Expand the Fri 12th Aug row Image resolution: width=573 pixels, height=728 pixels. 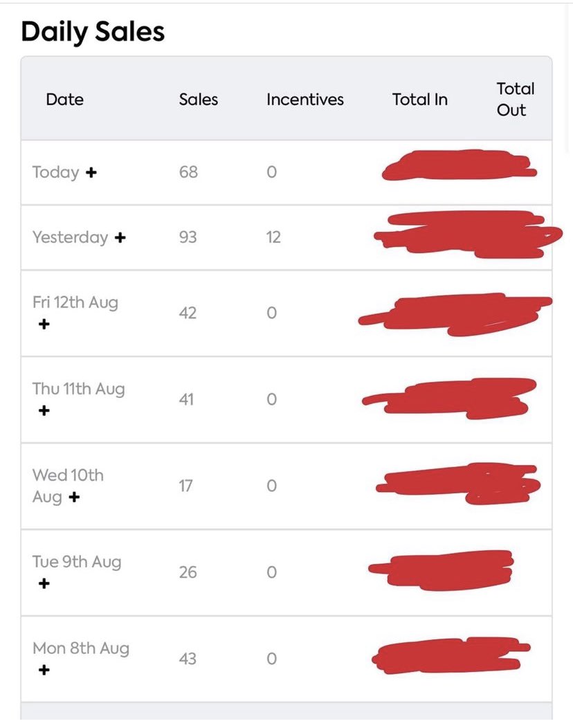(44, 324)
